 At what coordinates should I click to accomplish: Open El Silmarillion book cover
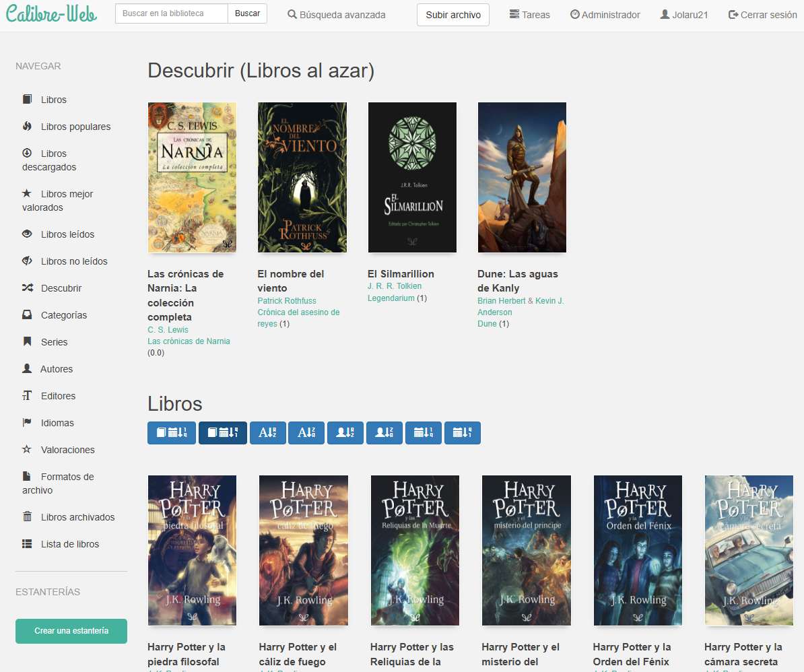coord(412,177)
